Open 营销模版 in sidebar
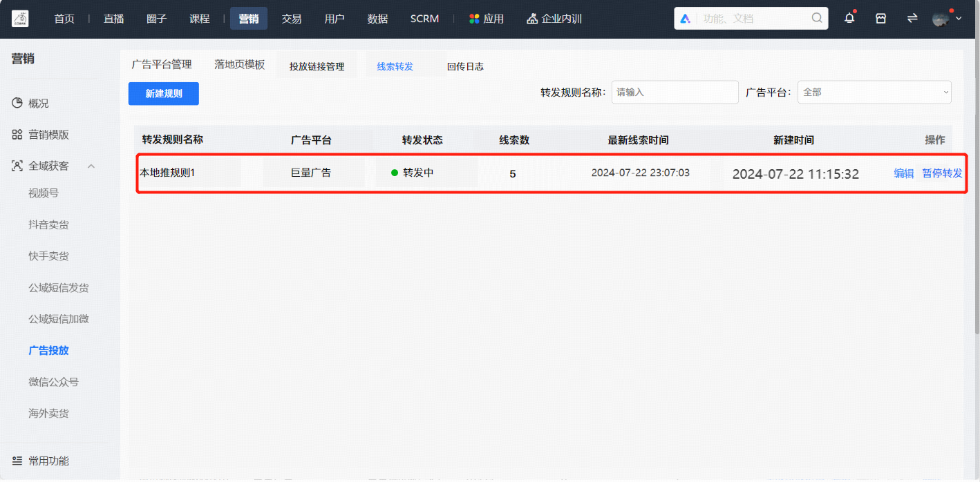Image resolution: width=980 pixels, height=482 pixels. point(48,135)
